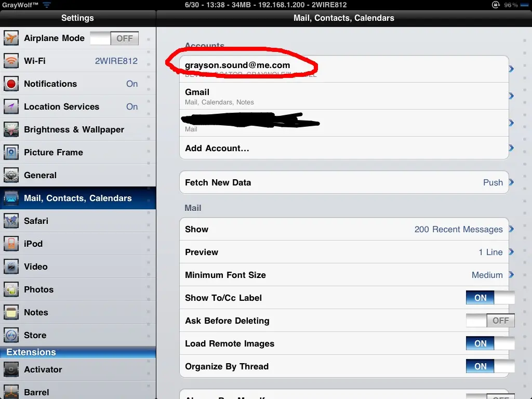
Task: Tap the Activator extension icon
Action: coord(11,370)
